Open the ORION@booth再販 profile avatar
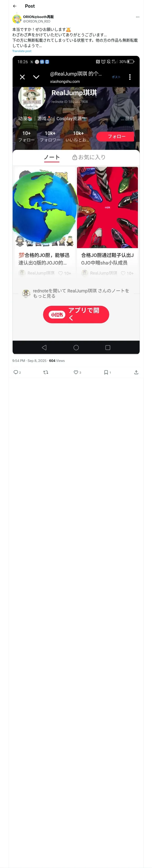The height and width of the screenshot is (868, 152). [17, 19]
